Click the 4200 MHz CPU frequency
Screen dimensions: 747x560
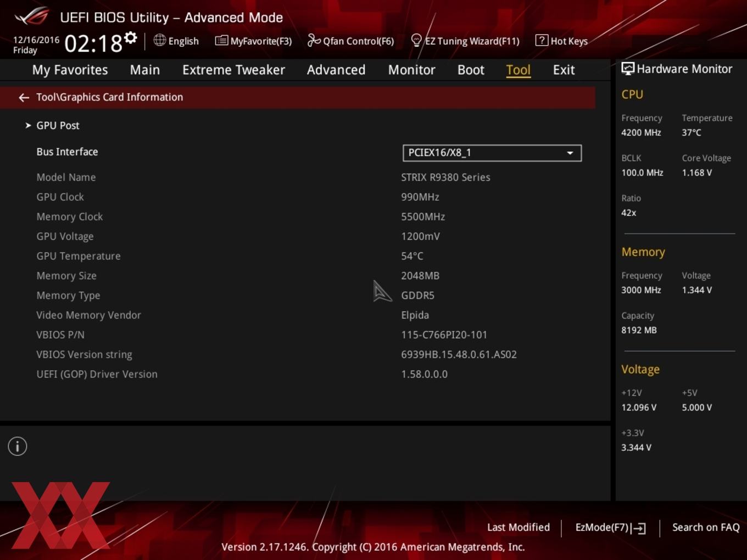click(641, 132)
